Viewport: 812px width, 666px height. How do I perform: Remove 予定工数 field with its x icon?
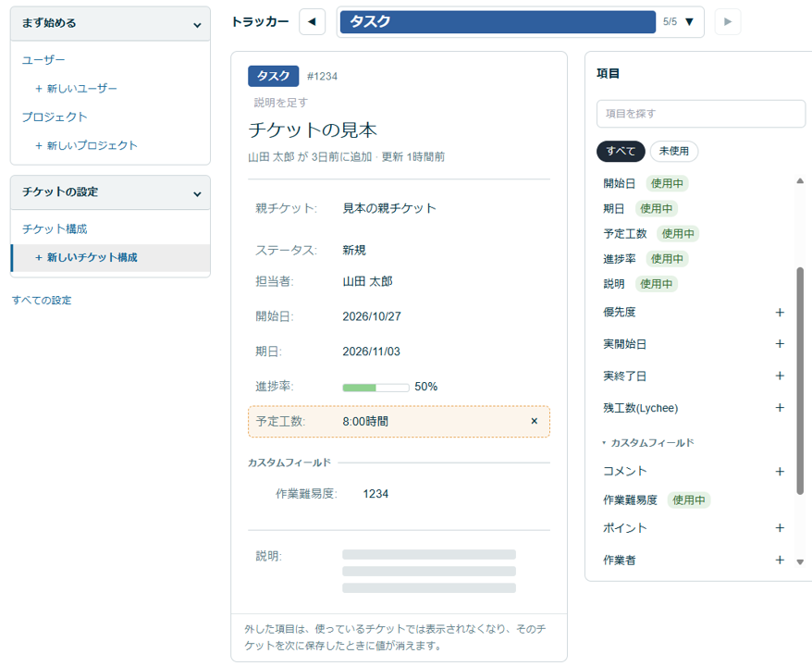point(534,421)
